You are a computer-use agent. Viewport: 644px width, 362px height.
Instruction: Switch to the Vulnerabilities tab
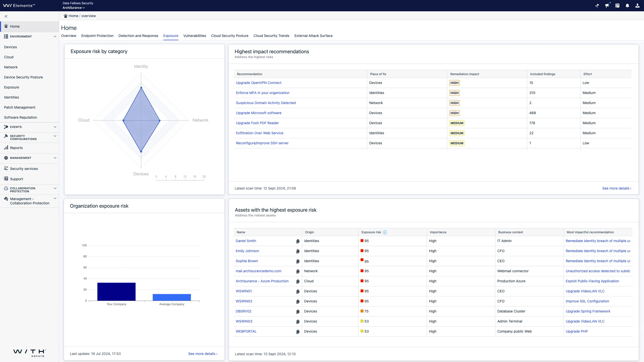click(x=194, y=36)
